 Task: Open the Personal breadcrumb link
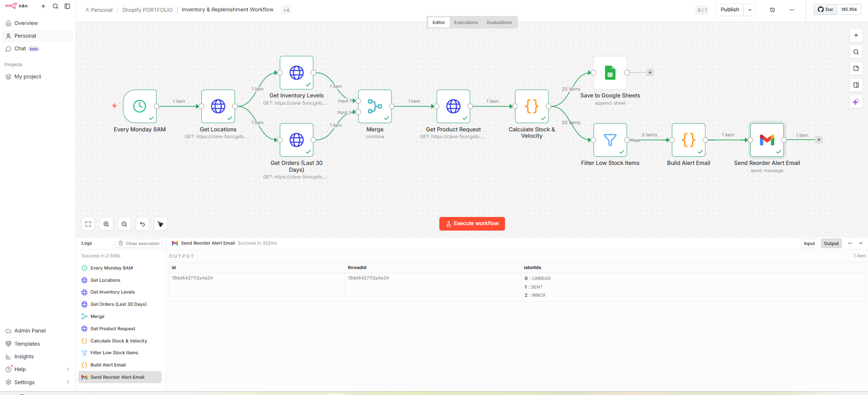[99, 10]
